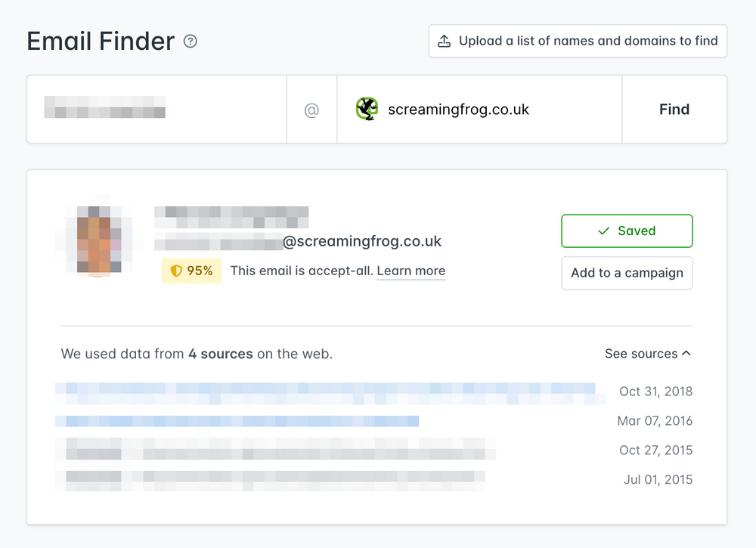Click "See sources" to hide sources

click(641, 353)
